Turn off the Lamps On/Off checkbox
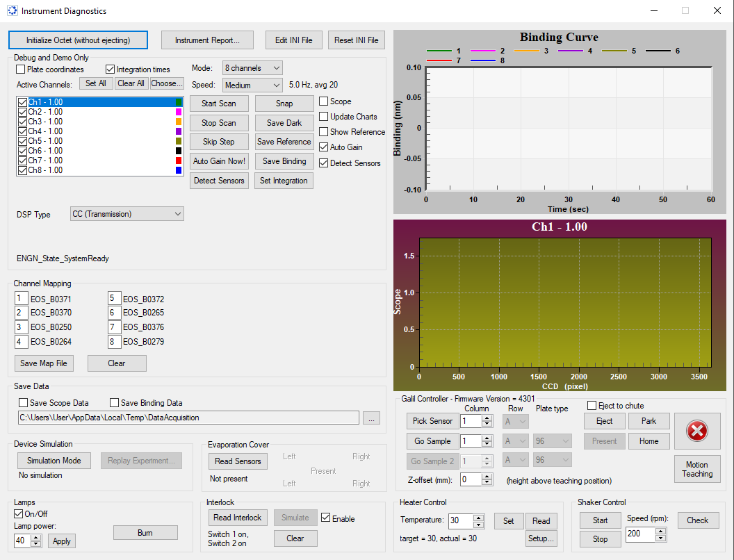734x560 pixels. (18, 513)
